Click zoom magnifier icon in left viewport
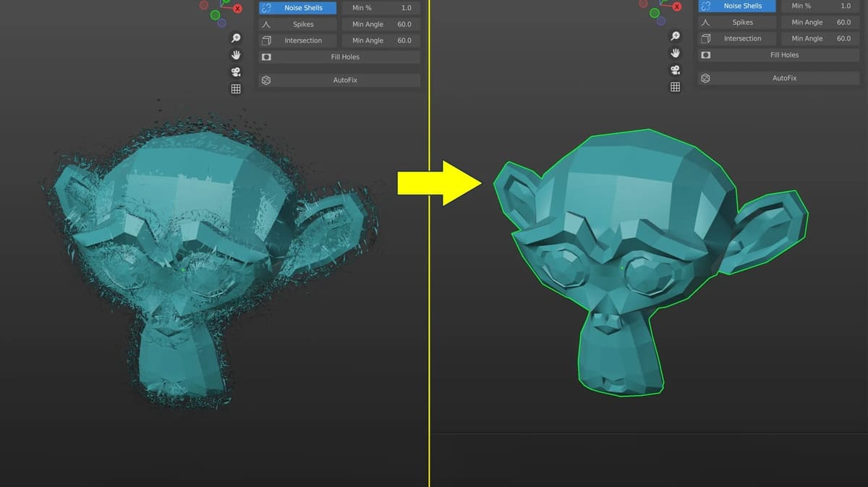The width and height of the screenshot is (868, 487). [236, 38]
